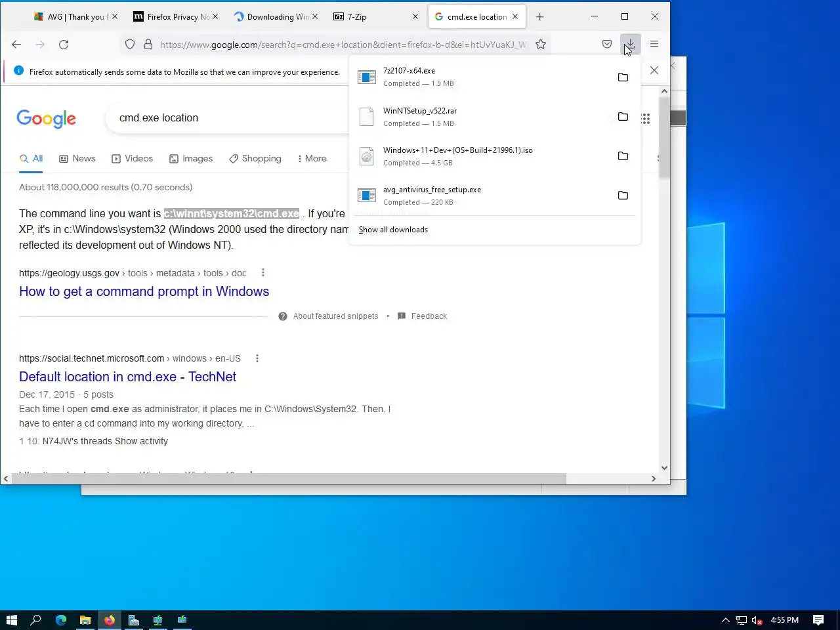The height and width of the screenshot is (630, 840).
Task: Close the Downloading Windows tab
Action: (x=315, y=16)
